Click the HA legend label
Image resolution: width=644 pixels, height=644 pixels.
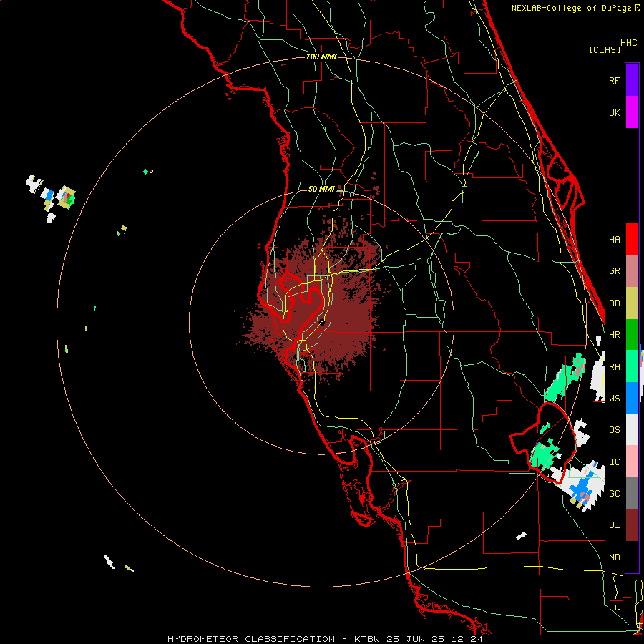coord(614,240)
